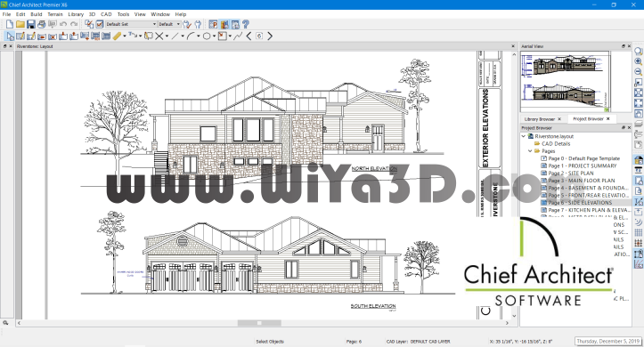Toggle the checkmark display options button

point(100,25)
